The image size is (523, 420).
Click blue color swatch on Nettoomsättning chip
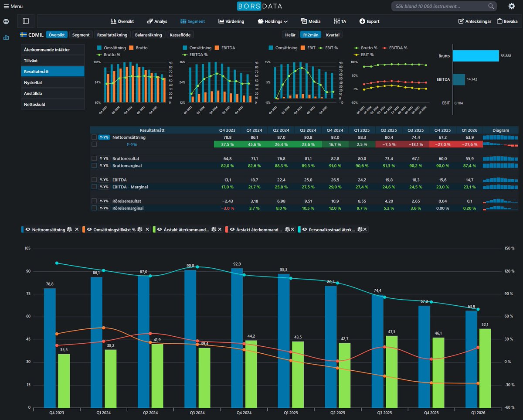click(22, 229)
